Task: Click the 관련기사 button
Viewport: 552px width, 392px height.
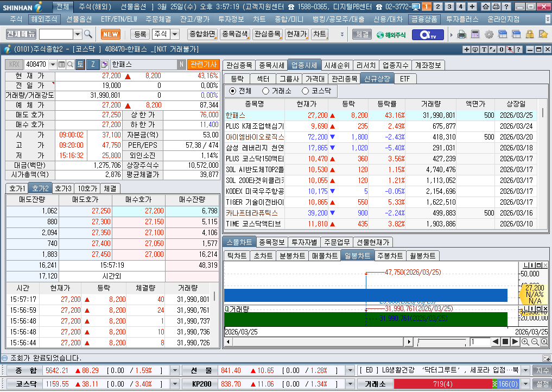Action: [204, 65]
